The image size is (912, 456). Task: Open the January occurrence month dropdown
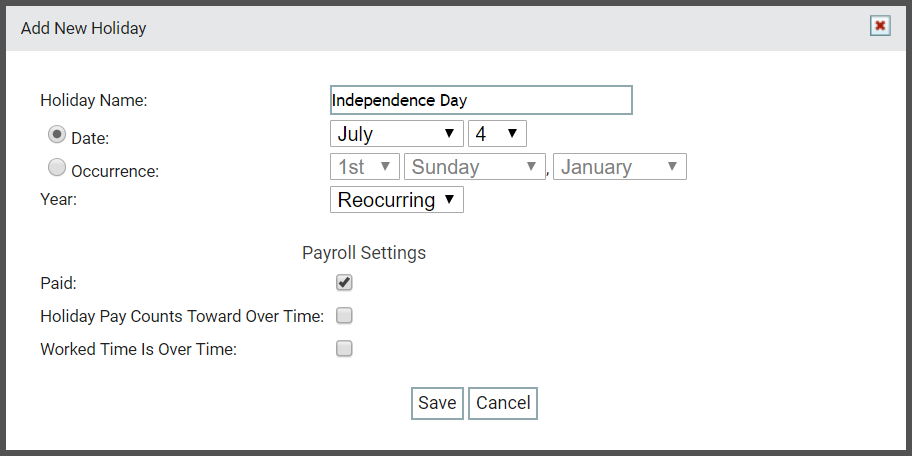(619, 166)
